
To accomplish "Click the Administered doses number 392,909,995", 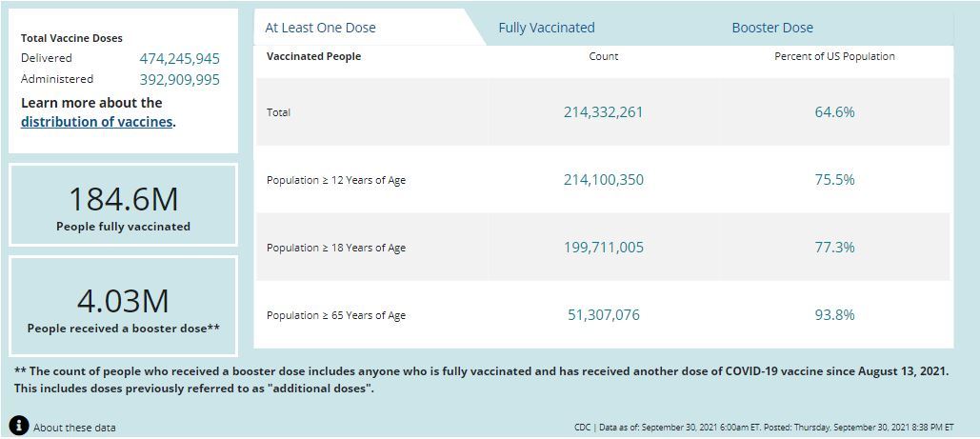I will click(x=179, y=80).
